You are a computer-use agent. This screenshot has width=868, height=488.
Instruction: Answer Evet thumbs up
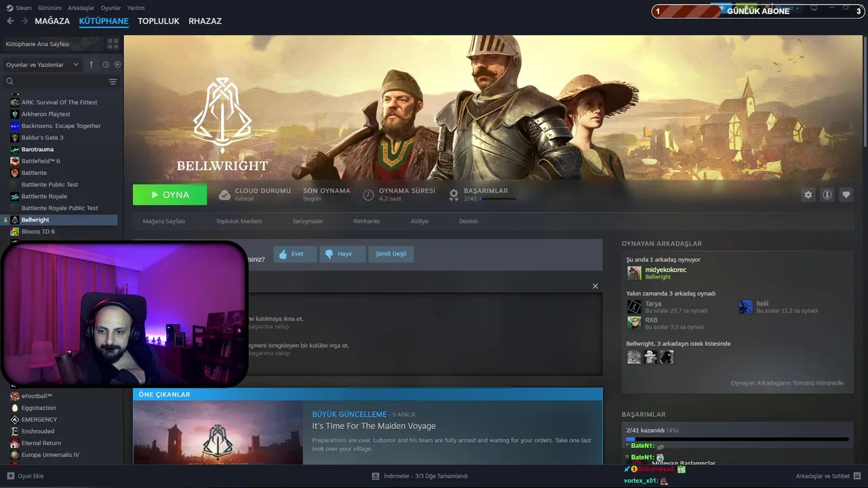point(295,254)
